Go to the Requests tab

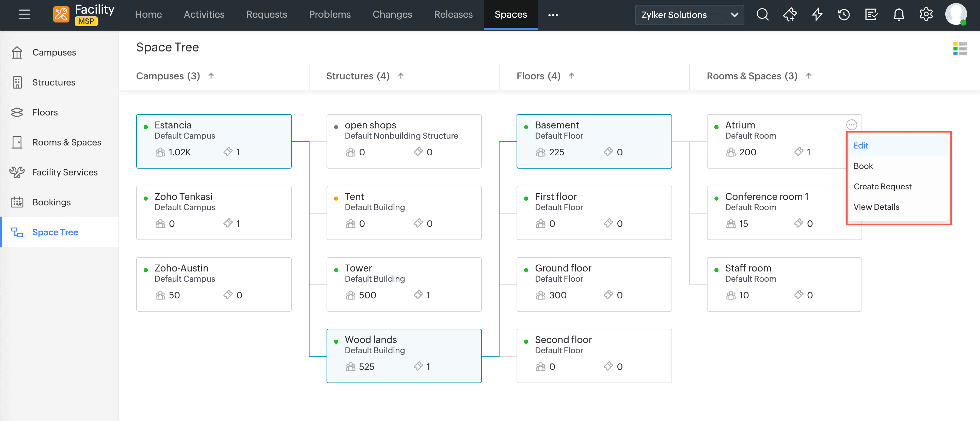pos(266,14)
